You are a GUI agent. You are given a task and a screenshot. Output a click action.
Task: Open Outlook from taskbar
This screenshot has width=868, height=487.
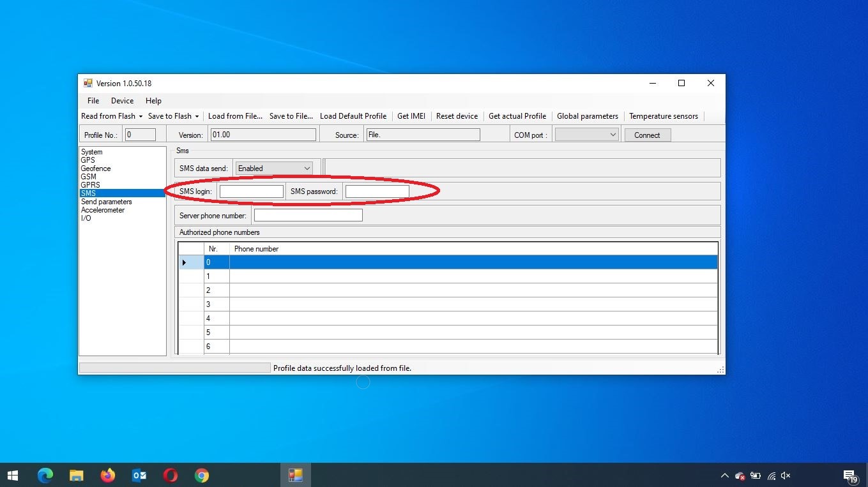point(139,476)
